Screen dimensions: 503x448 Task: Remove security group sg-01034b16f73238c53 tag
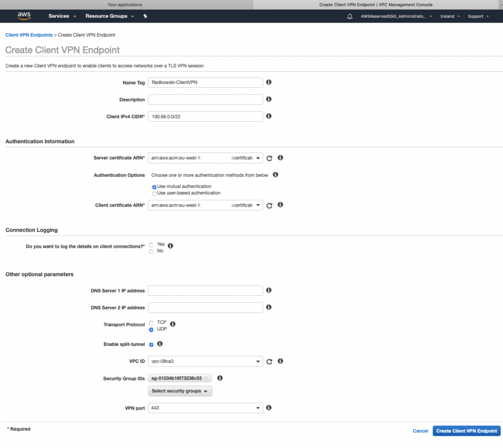(x=206, y=378)
